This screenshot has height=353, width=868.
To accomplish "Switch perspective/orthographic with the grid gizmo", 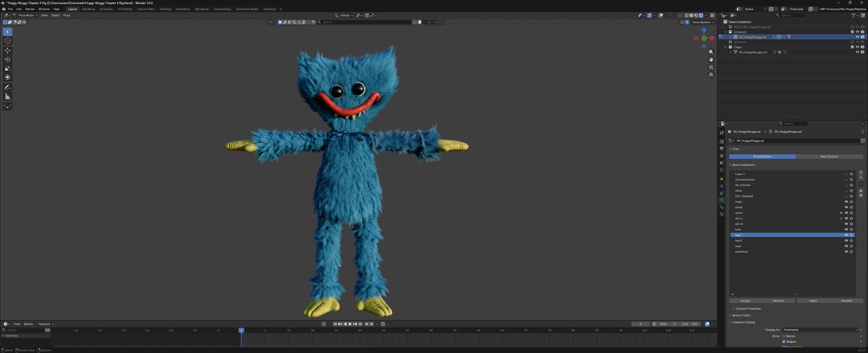I will pos(711,75).
